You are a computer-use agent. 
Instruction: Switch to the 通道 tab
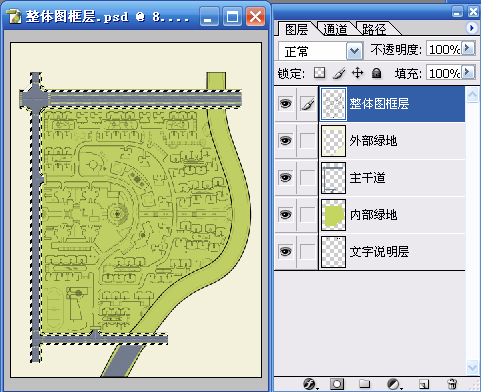pos(335,29)
